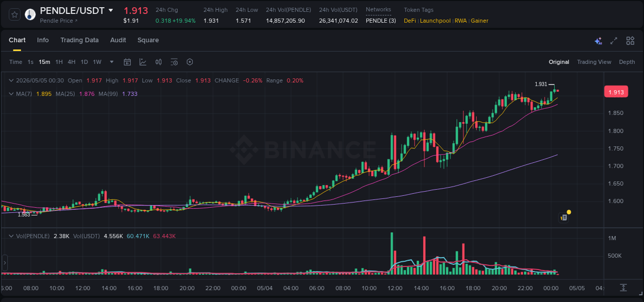Screen dimensions: 644x302
Task: Select the 4H interval
Action: pyautogui.click(x=72, y=62)
